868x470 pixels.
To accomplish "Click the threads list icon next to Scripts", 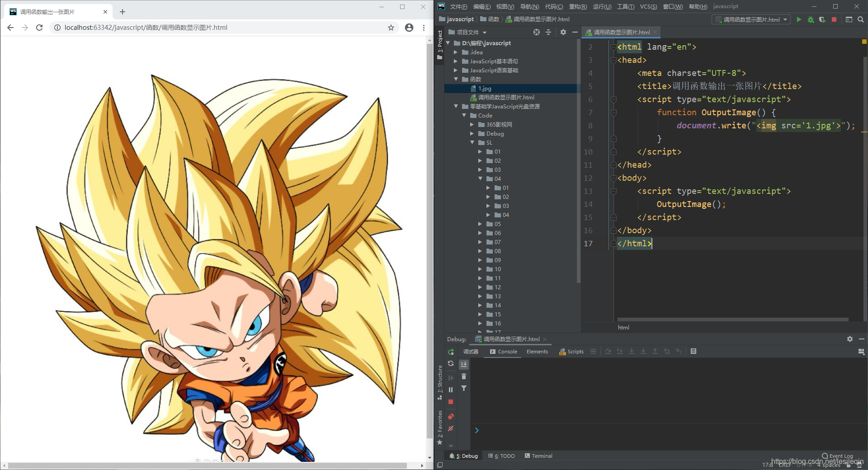I will pyautogui.click(x=593, y=351).
